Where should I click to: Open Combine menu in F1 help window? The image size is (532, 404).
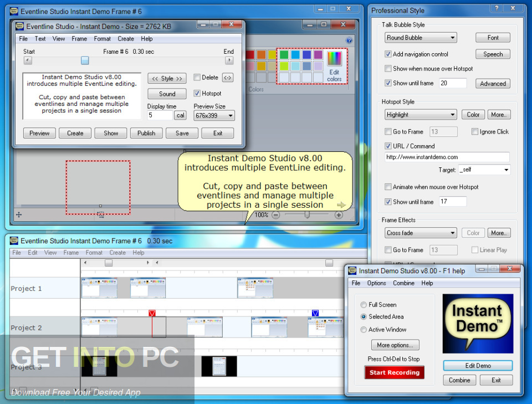[404, 283]
